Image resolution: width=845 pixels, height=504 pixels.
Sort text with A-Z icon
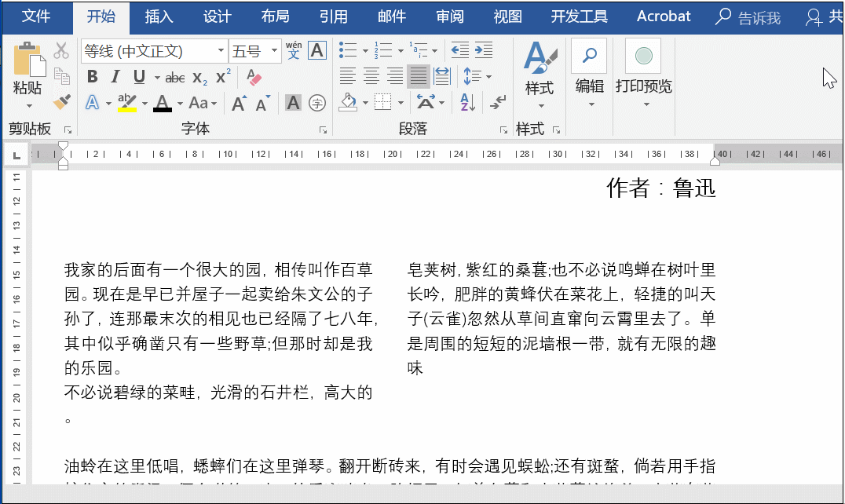pyautogui.click(x=468, y=102)
